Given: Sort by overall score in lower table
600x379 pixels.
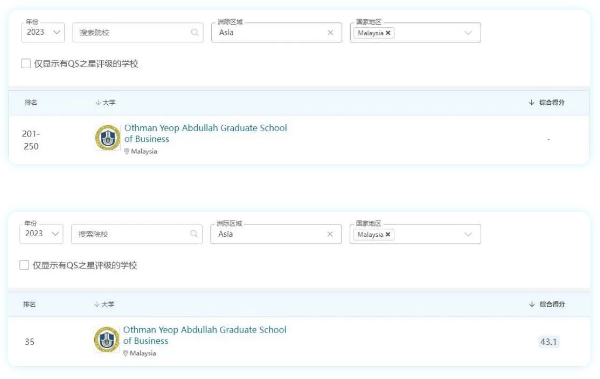Looking at the screenshot, I should (x=546, y=304).
